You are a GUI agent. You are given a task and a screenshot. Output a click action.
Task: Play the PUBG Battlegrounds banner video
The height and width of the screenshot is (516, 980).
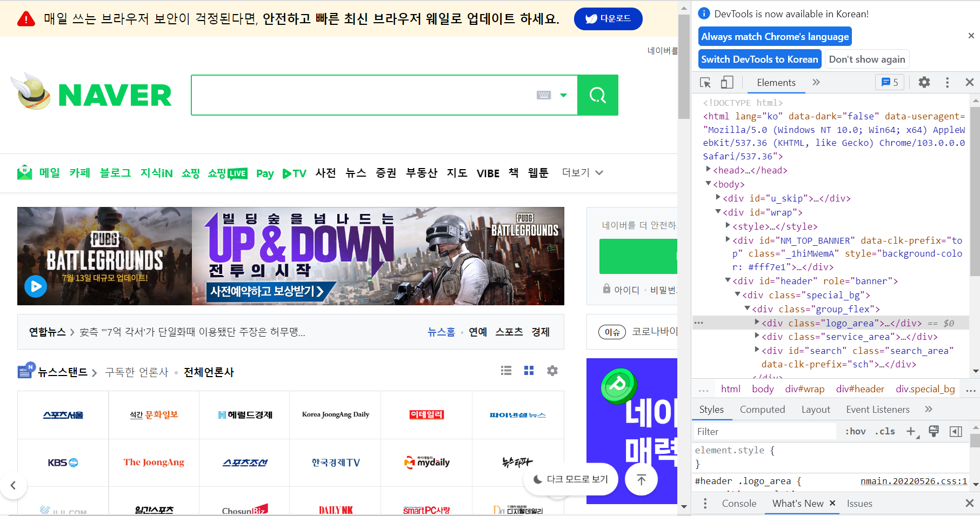(x=36, y=286)
